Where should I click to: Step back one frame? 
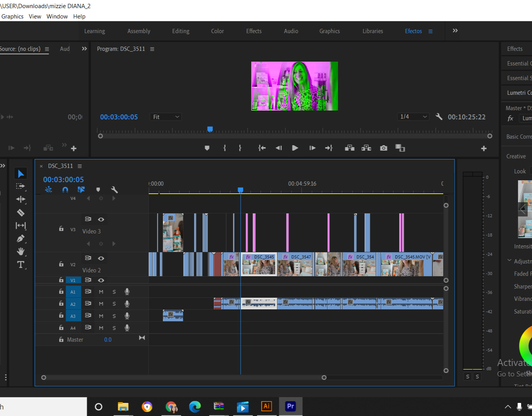click(279, 148)
